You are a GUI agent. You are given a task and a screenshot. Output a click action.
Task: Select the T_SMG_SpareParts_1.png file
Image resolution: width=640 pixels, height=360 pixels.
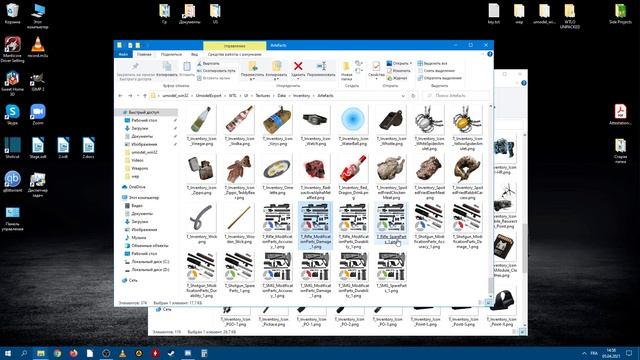pyautogui.click(x=391, y=272)
